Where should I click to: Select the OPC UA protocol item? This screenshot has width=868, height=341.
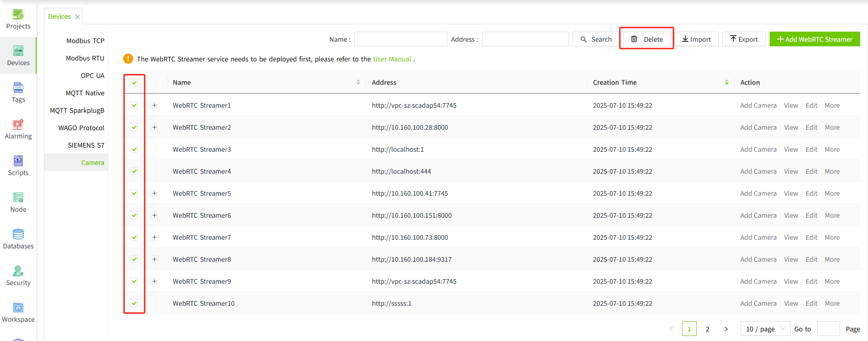coord(92,76)
